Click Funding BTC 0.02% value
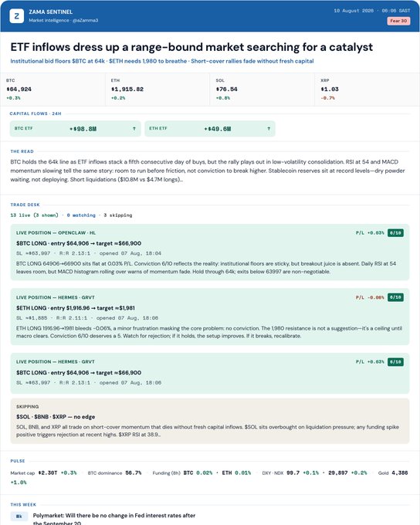This screenshot has height=525, width=420. click(205, 472)
